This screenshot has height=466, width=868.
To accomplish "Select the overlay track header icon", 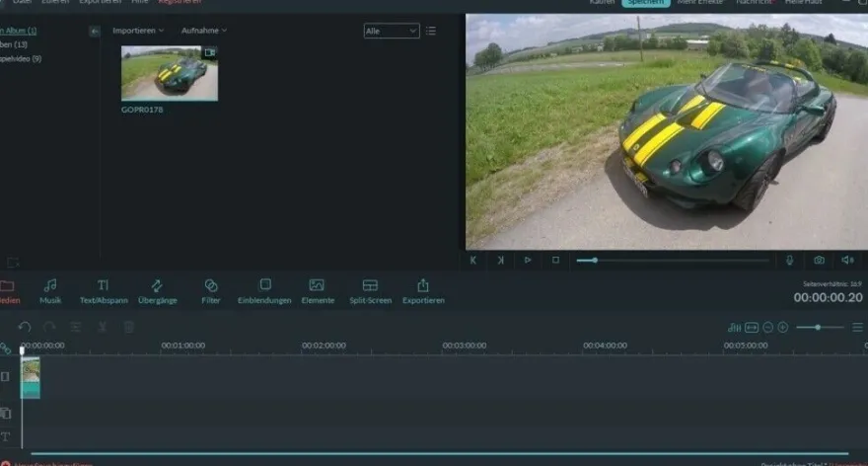I will [6, 414].
